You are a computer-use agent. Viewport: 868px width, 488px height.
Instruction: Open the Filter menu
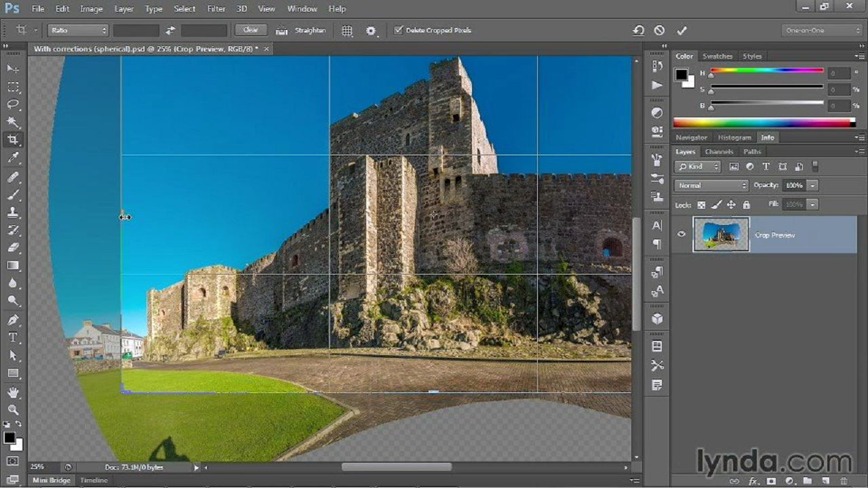pos(216,9)
